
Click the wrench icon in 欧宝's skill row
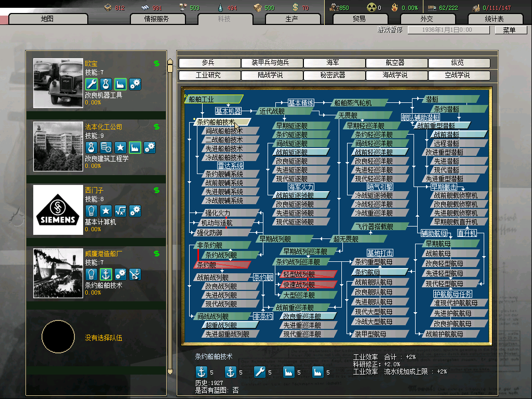(x=91, y=84)
